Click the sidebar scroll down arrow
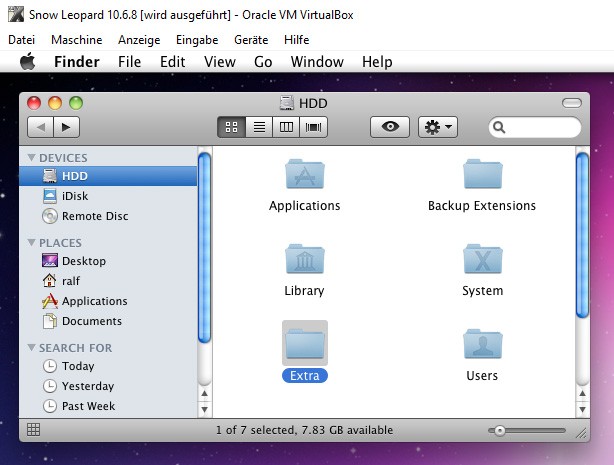Screen dimensions: 614x465 tap(204, 409)
